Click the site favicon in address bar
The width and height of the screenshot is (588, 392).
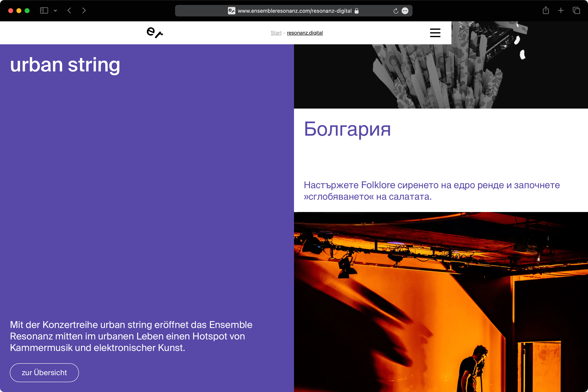[231, 11]
